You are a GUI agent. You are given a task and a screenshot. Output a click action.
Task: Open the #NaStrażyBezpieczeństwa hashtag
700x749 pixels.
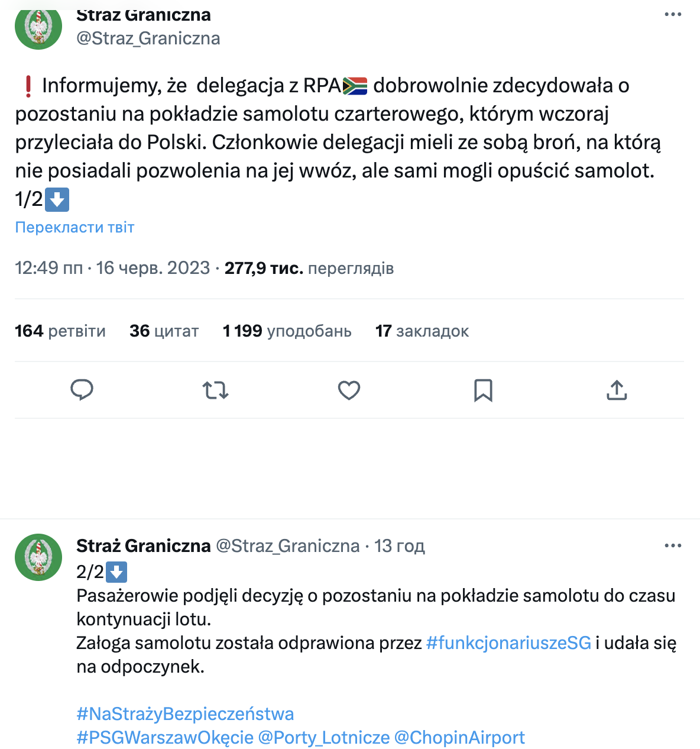185,714
